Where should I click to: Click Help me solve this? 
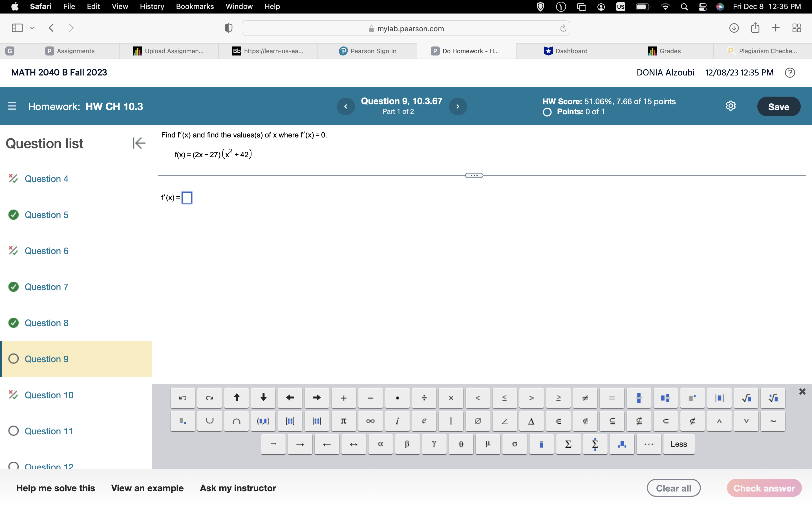pyautogui.click(x=55, y=488)
